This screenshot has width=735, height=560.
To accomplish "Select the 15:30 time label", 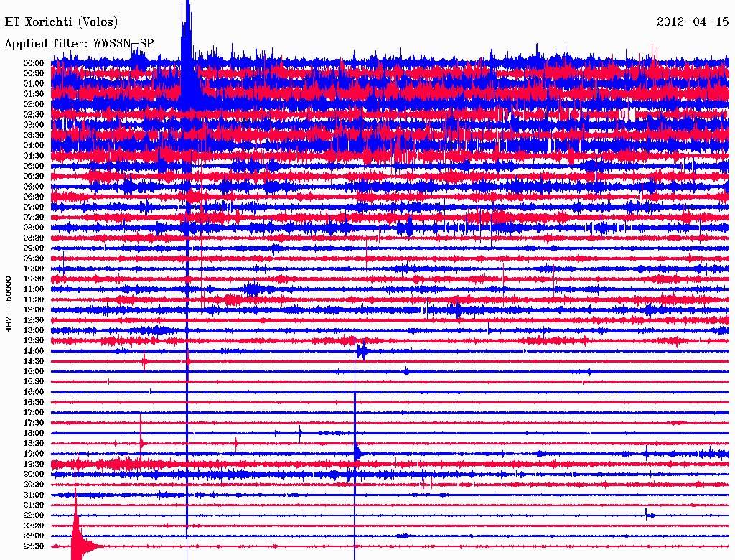I will [x=34, y=382].
